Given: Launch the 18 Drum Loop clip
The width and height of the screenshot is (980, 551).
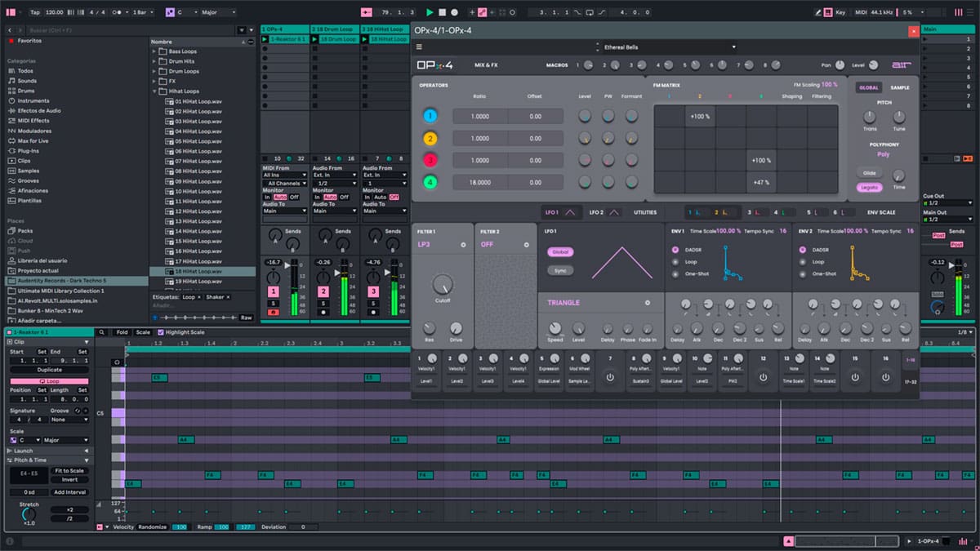Looking at the screenshot, I should pyautogui.click(x=315, y=39).
